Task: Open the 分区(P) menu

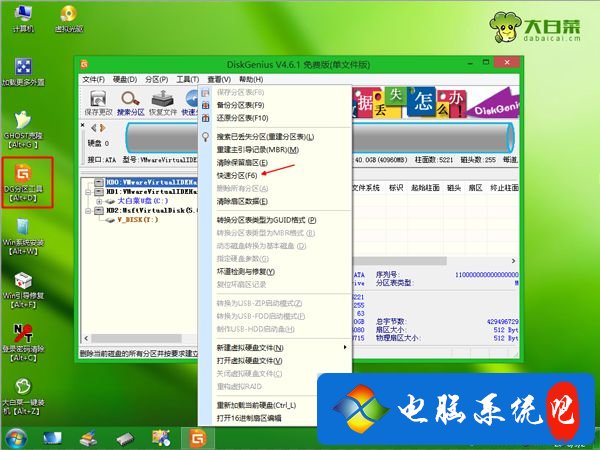Action: click(157, 80)
